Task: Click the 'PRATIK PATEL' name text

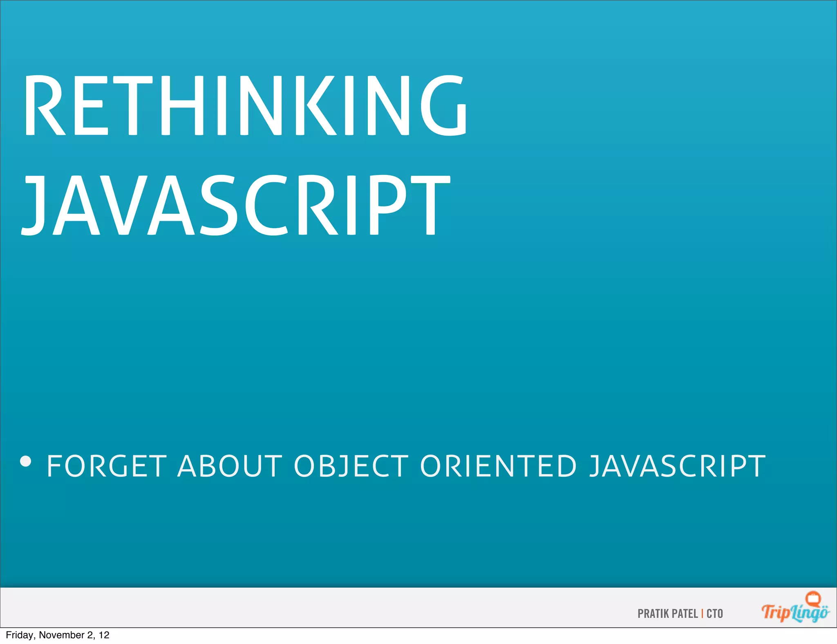Action: point(667,614)
